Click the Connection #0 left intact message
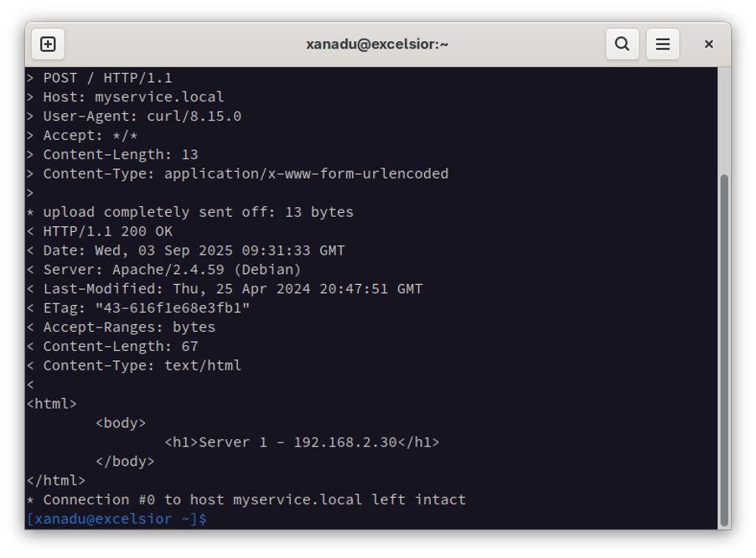Image resolution: width=756 pixels, height=558 pixels. click(x=246, y=499)
